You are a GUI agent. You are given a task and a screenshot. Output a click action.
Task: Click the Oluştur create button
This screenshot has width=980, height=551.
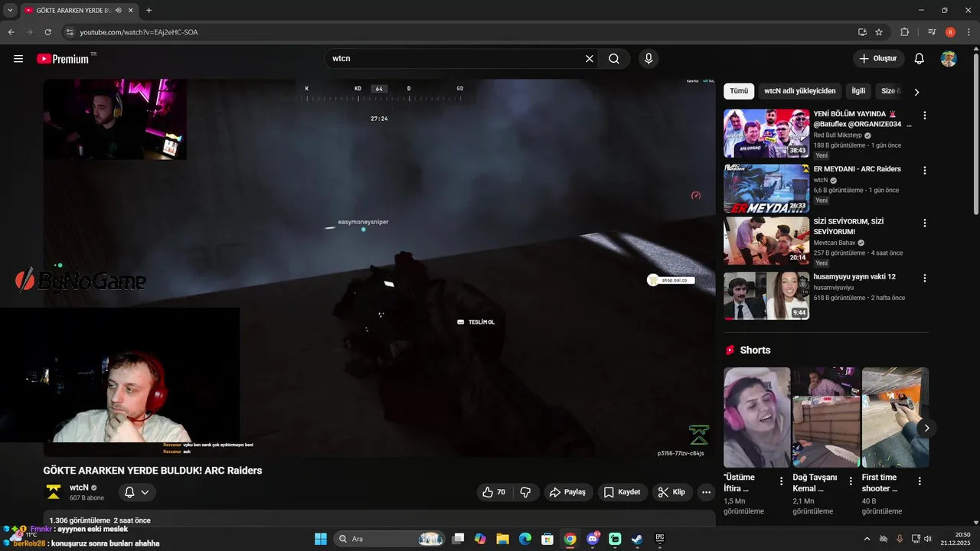coord(879,59)
